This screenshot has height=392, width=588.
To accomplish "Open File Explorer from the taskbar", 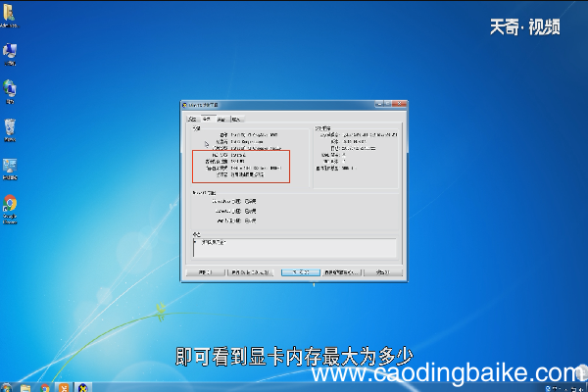I will pos(25,387).
